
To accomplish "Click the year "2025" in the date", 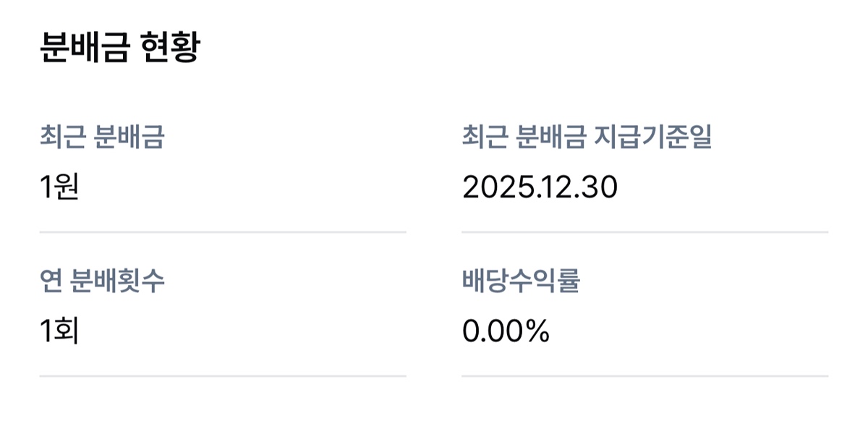I will [489, 187].
